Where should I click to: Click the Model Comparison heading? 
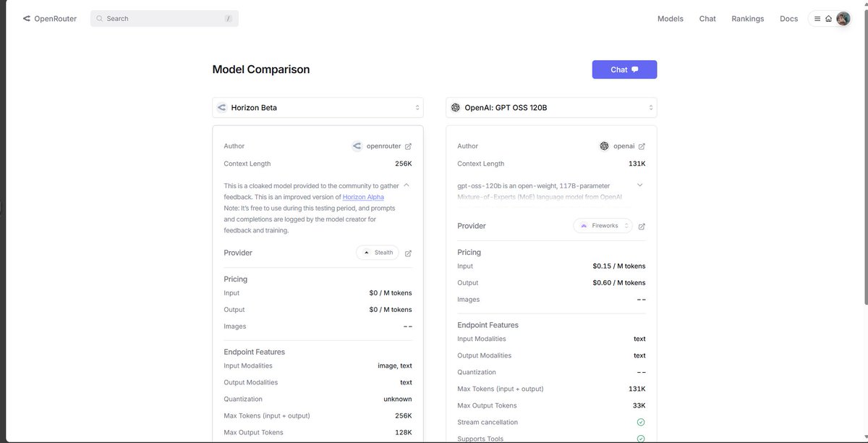click(x=261, y=69)
